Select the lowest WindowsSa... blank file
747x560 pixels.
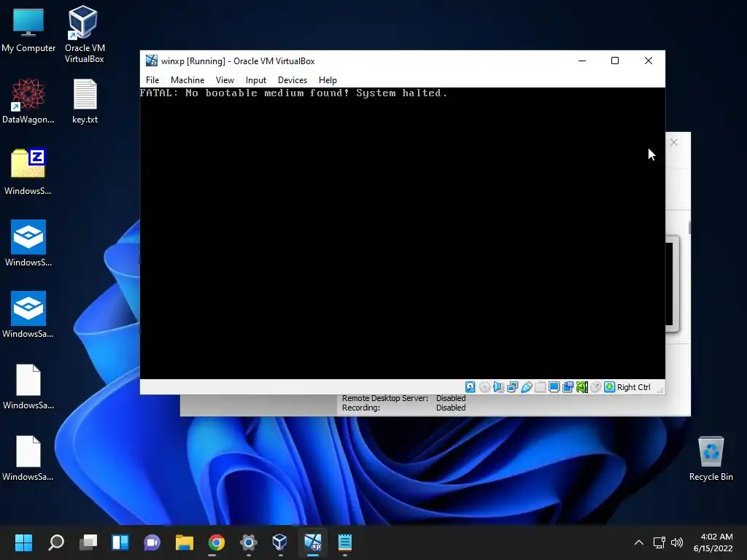28,458
